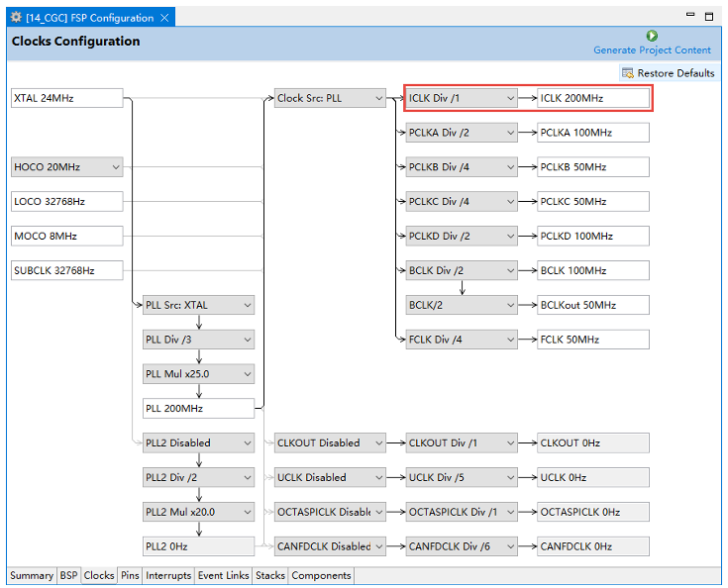The height and width of the screenshot is (588, 728).
Task: Open the PCLKB Div /4 dropdown
Action: (x=462, y=167)
